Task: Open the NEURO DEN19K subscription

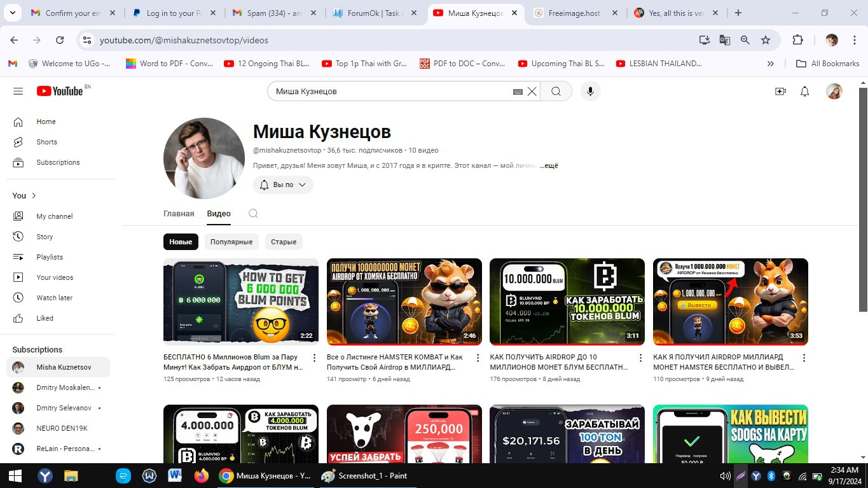Action: [58, 428]
